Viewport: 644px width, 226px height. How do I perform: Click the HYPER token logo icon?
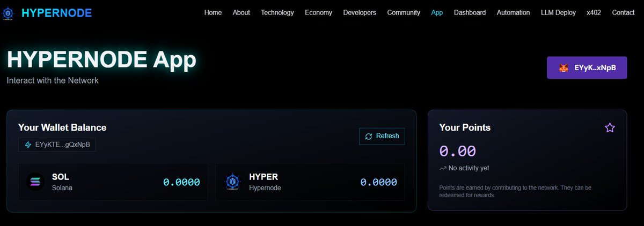click(x=232, y=182)
